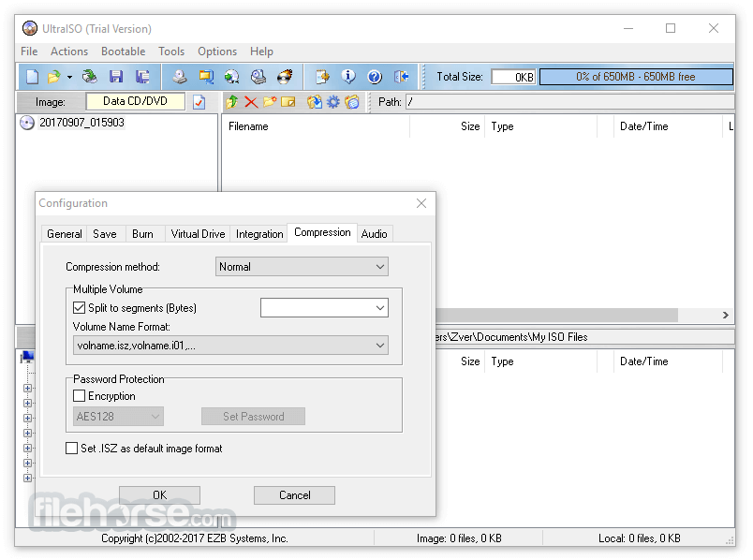
Task: Click the lower Size column header
Action: pos(460,361)
